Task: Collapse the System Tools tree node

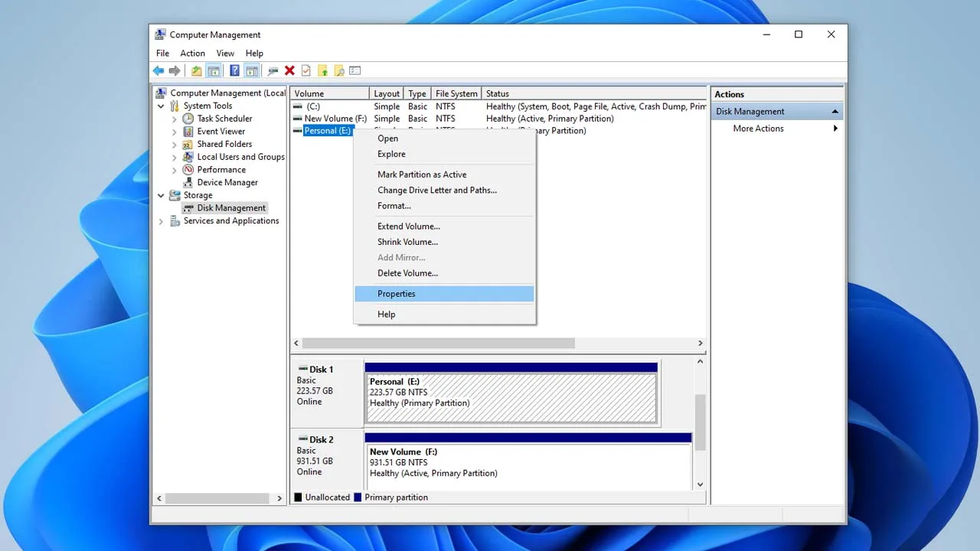Action: (161, 106)
